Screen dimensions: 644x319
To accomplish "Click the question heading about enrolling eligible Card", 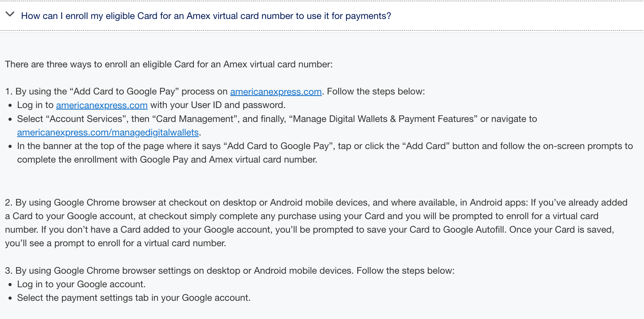I will (x=206, y=16).
